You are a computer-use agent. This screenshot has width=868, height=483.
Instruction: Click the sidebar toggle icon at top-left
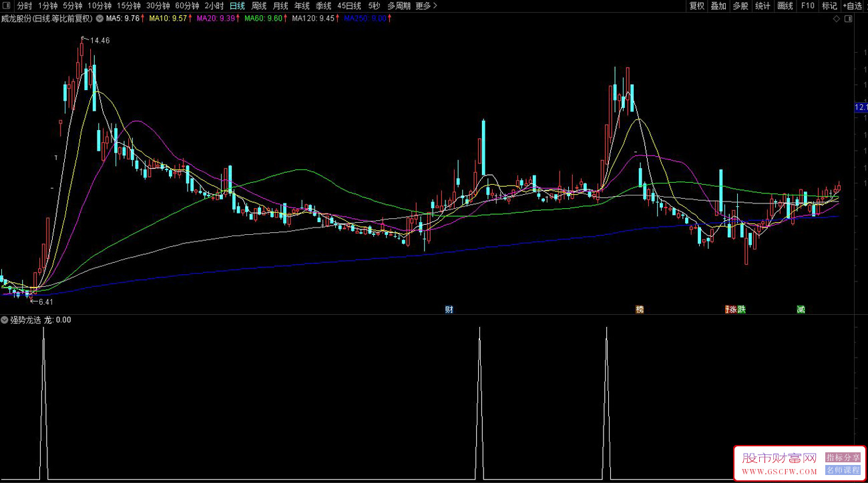7,6
